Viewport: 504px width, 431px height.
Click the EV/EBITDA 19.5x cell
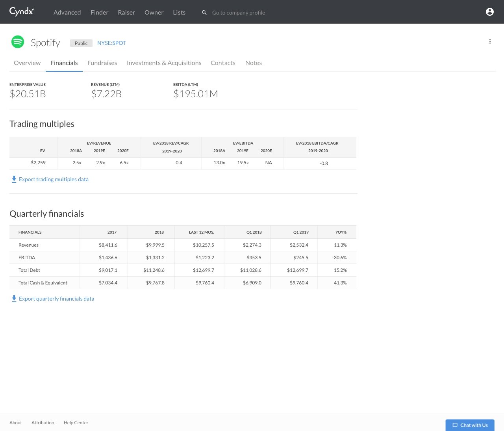pos(243,163)
